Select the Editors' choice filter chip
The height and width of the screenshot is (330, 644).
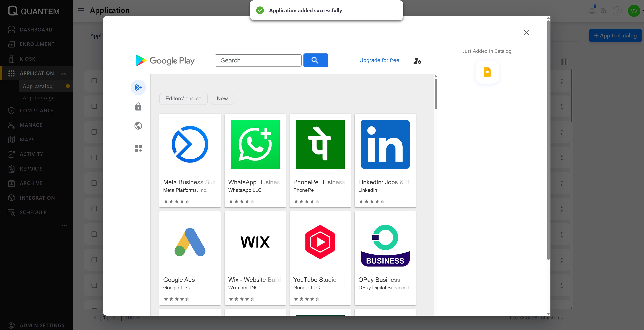[x=183, y=99]
